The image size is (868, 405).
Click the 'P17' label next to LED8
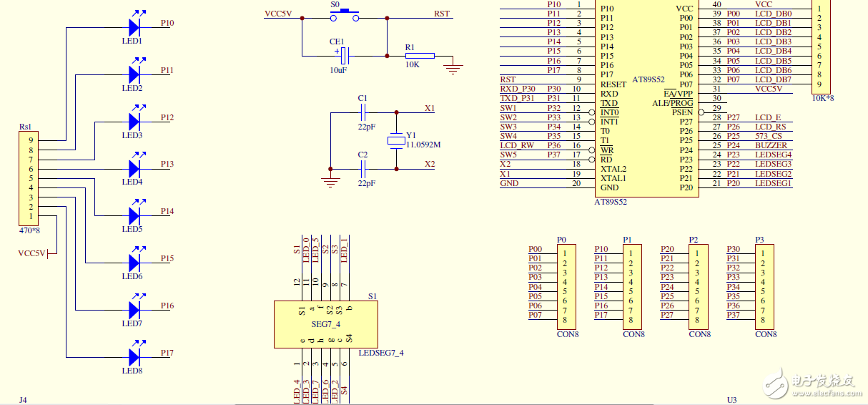pos(167,353)
